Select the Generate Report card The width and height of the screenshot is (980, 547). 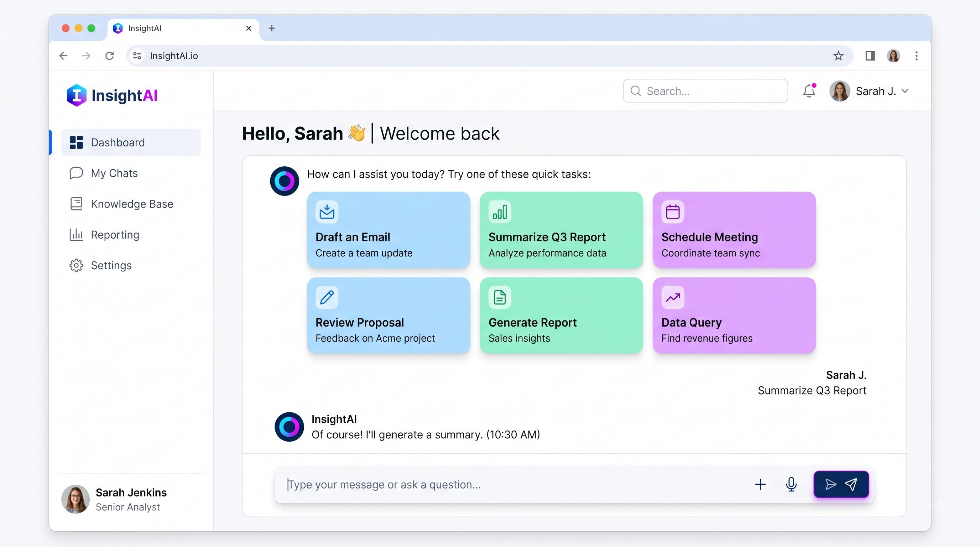[x=561, y=315]
